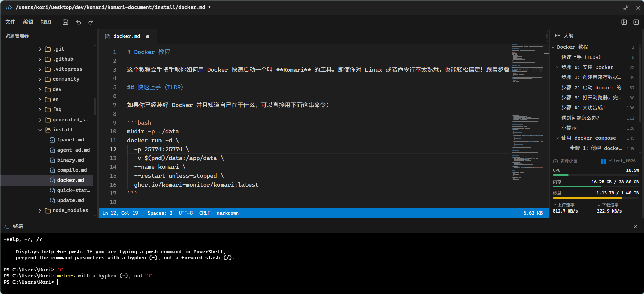Click the resource widget gauge icon
The height and width of the screenshot is (294, 644).
pos(556,161)
